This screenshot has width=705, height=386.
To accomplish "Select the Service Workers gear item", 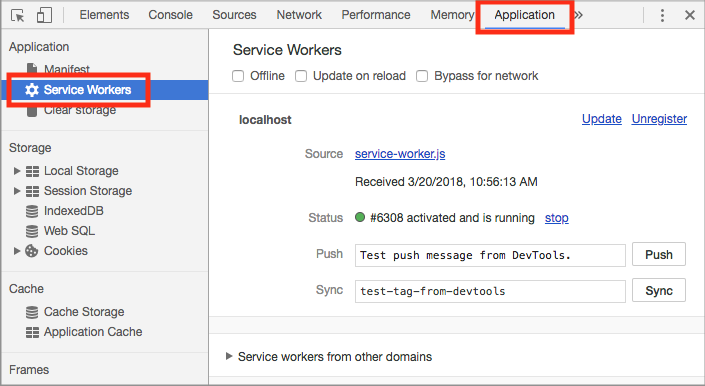I will pos(78,90).
